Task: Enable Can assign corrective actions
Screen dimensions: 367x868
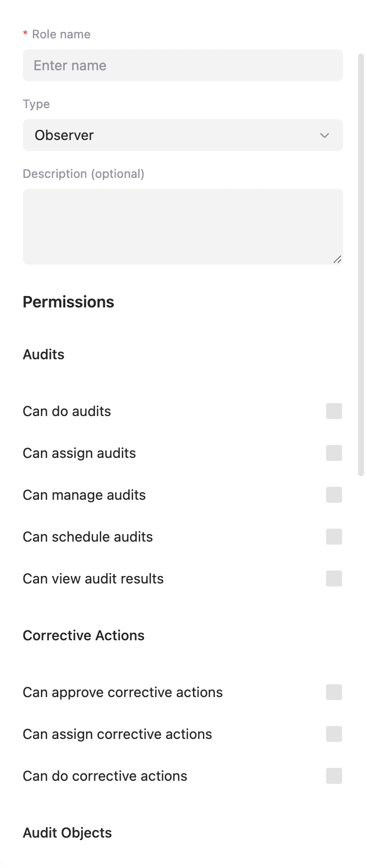Action: pyautogui.click(x=334, y=734)
